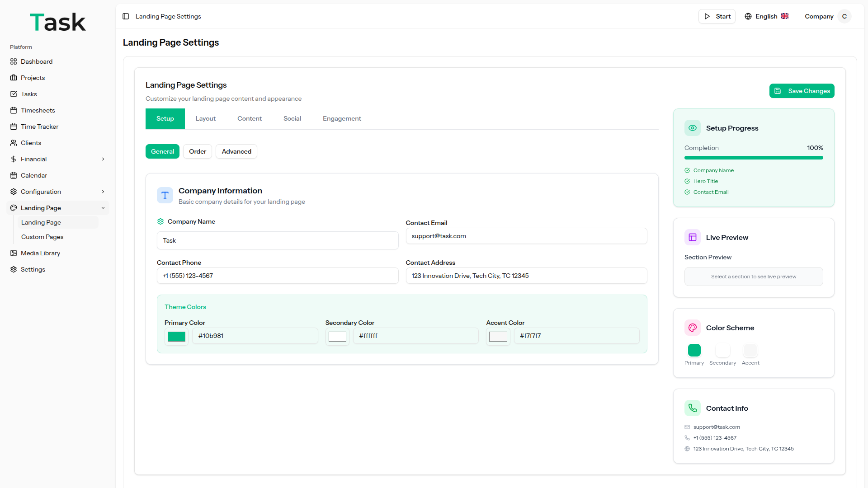Click the Live Preview layout icon
868x488 pixels.
pyautogui.click(x=692, y=237)
